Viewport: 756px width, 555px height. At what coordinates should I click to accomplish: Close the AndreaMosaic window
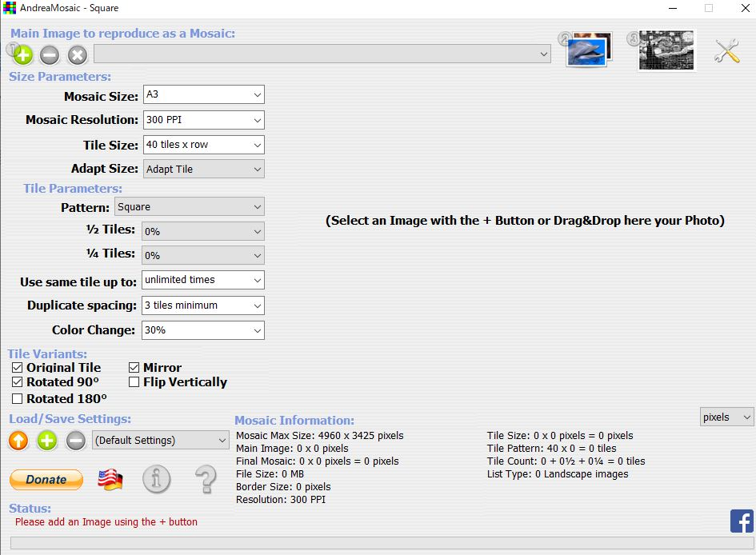745,8
